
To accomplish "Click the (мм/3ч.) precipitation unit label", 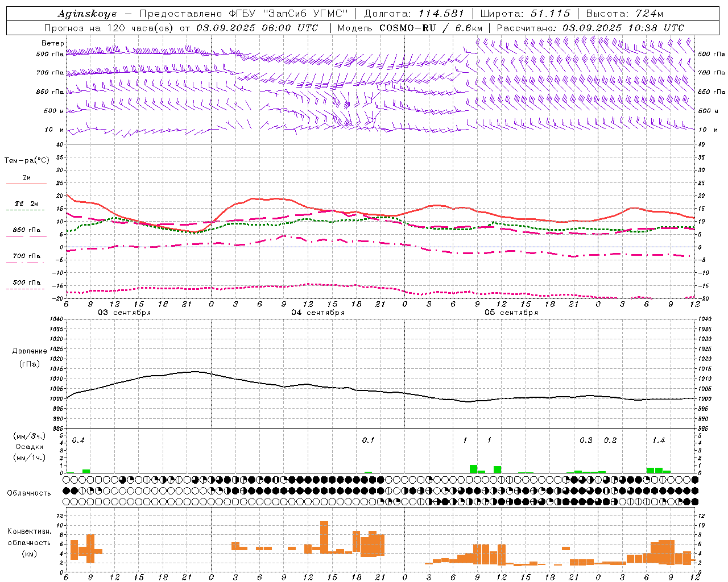I will (x=30, y=436).
